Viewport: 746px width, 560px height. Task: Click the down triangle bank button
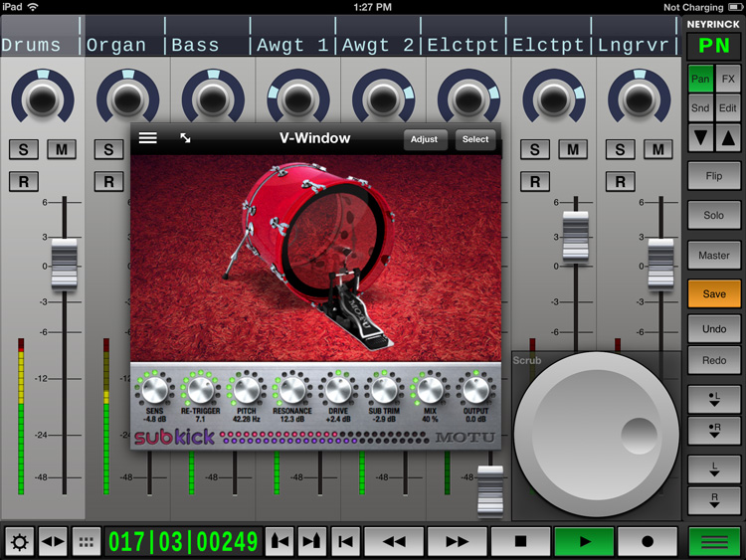[x=700, y=139]
